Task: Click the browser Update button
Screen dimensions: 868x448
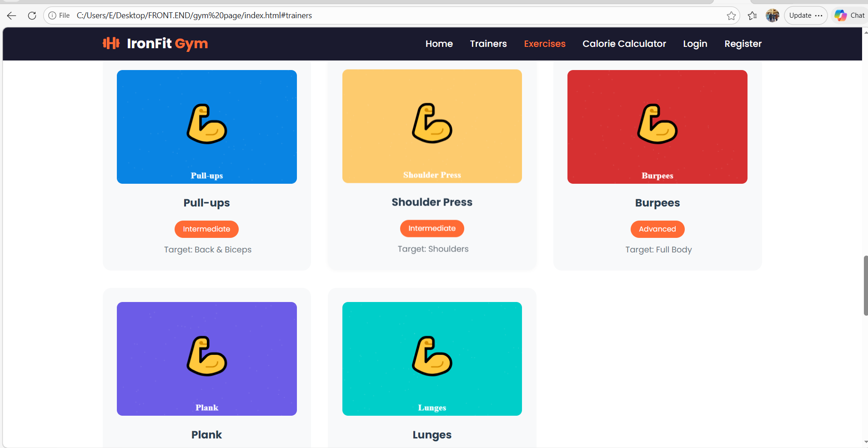Action: [806, 15]
